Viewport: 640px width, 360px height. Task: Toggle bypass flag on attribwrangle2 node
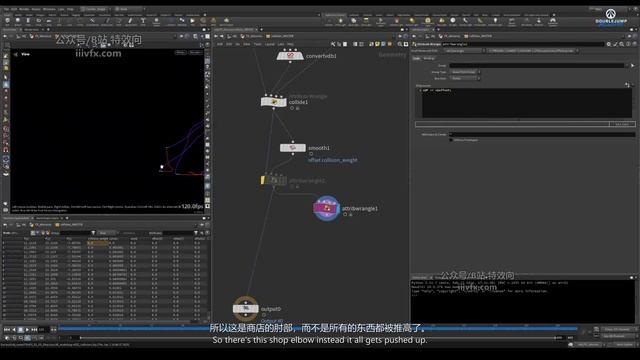coord(263,180)
